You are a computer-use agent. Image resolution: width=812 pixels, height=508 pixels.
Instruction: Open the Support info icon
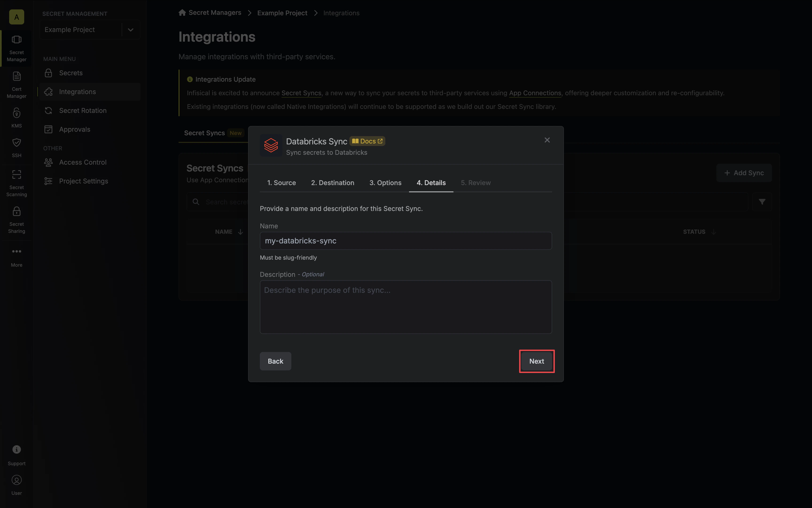coord(16,449)
